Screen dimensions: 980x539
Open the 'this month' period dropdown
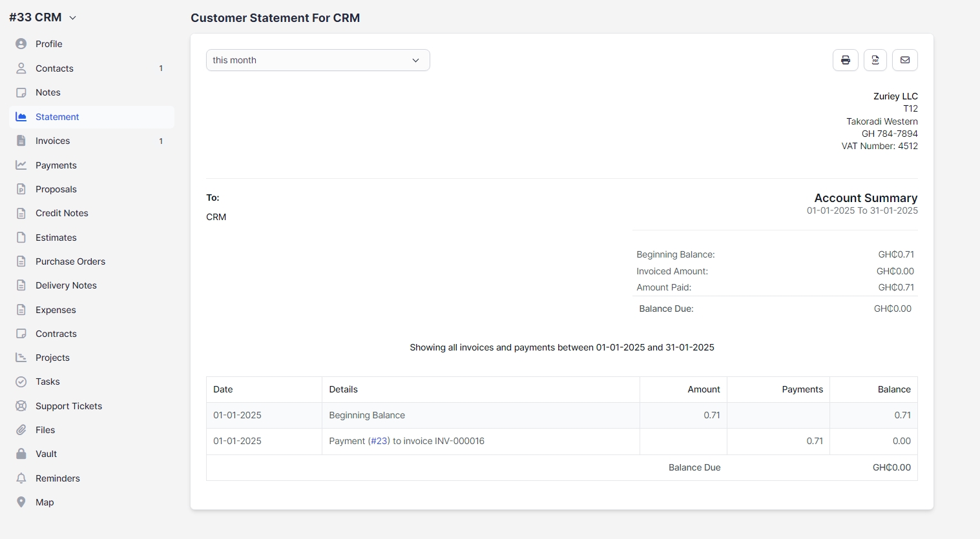pyautogui.click(x=318, y=60)
